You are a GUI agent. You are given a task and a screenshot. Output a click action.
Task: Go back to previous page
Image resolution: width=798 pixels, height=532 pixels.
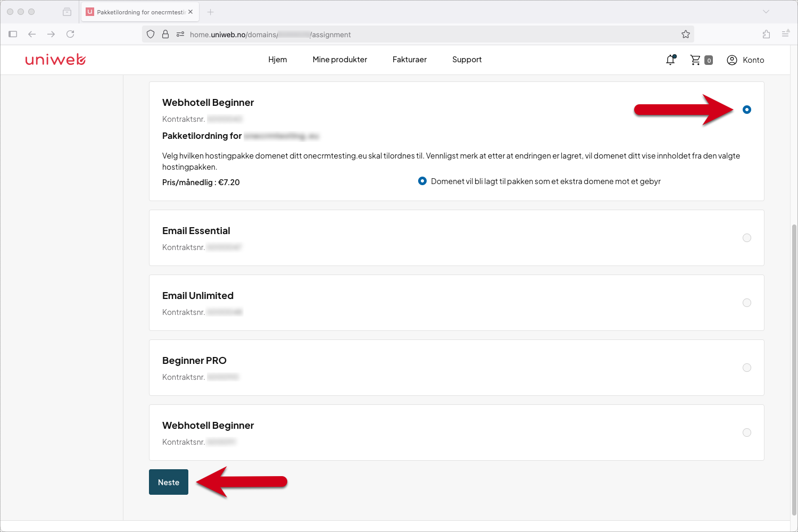tap(32, 34)
